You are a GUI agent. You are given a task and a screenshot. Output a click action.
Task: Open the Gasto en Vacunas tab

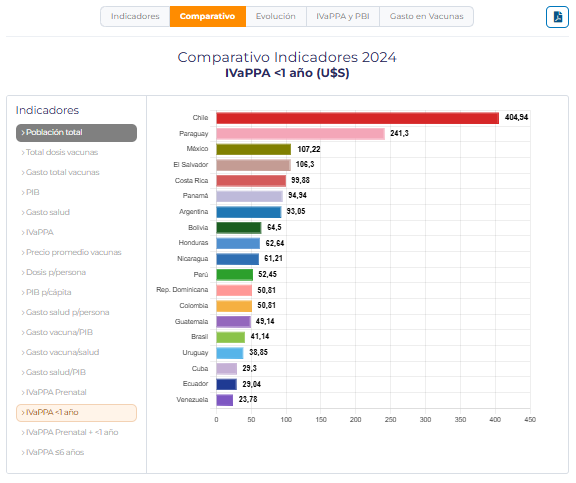tap(426, 17)
